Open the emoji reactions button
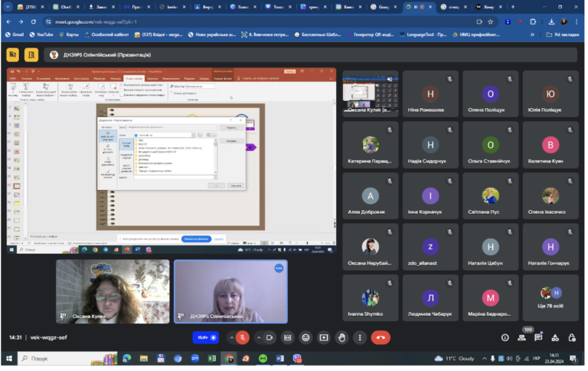The width and height of the screenshot is (588, 371). coord(306,338)
